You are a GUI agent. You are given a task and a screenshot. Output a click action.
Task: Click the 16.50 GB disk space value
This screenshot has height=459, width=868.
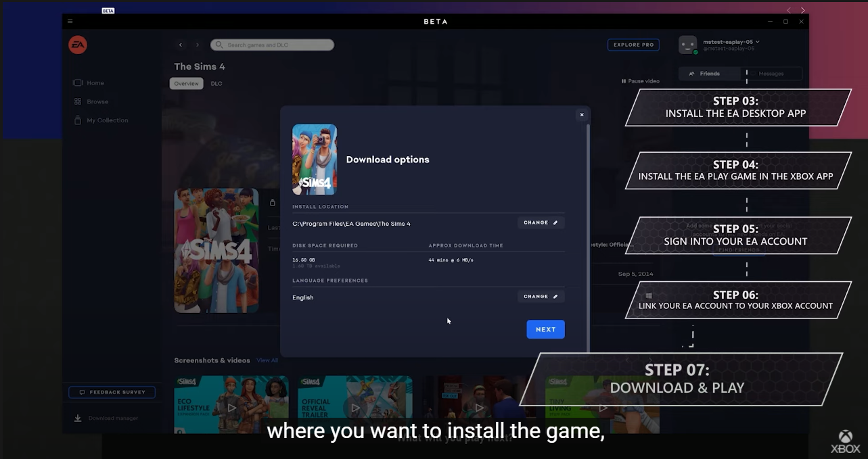[x=303, y=260]
